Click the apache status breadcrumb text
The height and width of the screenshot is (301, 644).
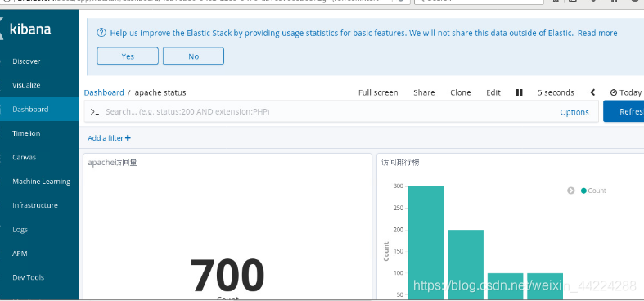coord(160,92)
